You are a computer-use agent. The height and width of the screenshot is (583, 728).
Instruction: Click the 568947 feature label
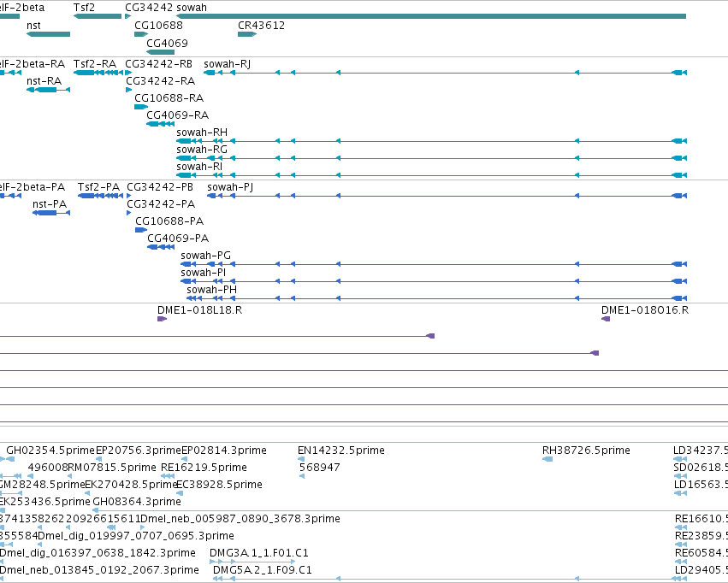pyautogui.click(x=320, y=467)
